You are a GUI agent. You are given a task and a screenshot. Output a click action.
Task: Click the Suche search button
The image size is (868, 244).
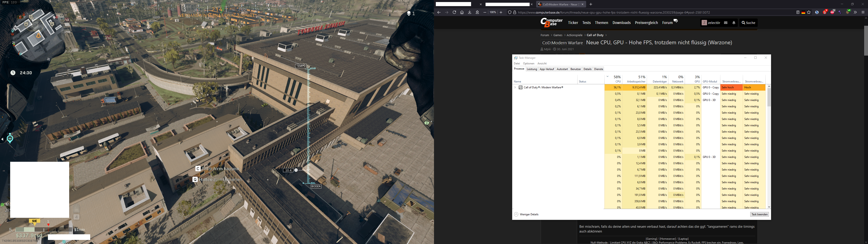748,23
